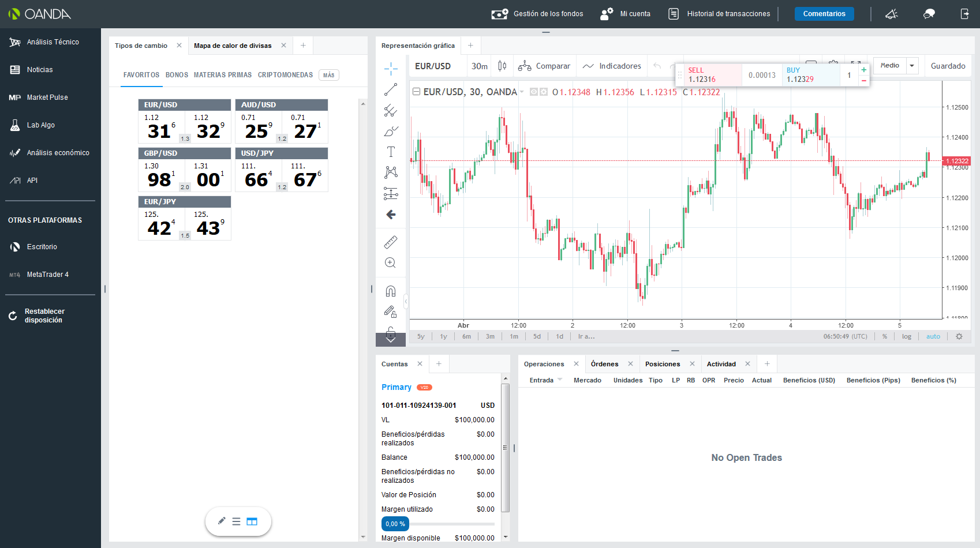This screenshot has height=548, width=980.
Task: Select the ruler measure tool
Action: coord(391,242)
